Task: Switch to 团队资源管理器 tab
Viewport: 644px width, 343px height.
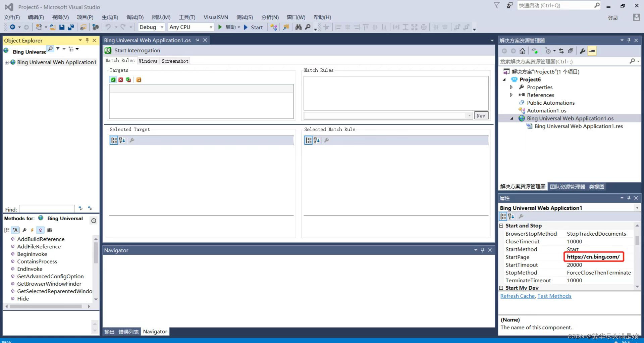Action: [x=567, y=187]
